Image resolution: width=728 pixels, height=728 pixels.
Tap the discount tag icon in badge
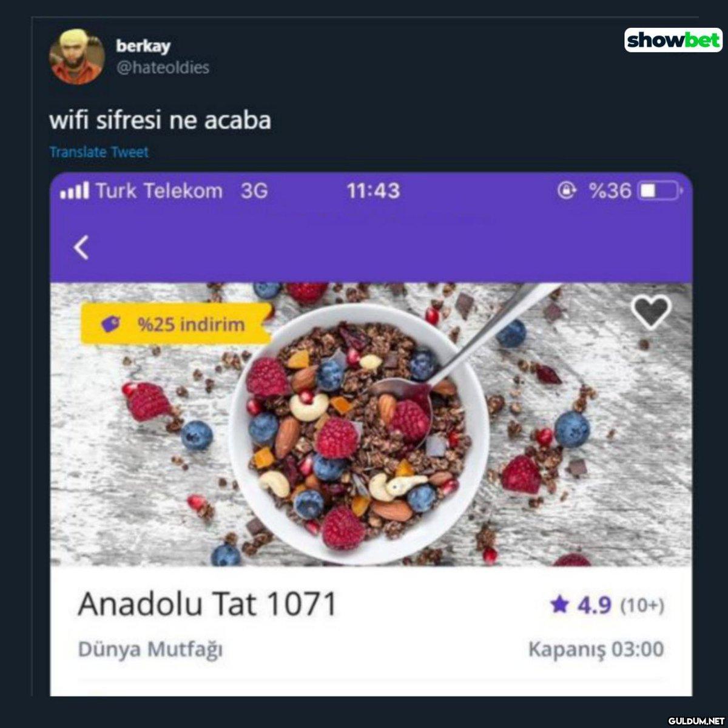110,325
